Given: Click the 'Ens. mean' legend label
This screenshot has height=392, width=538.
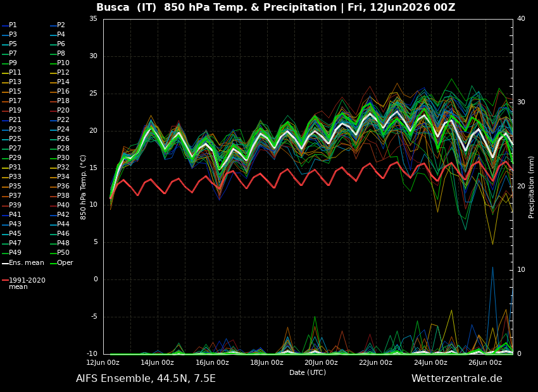Looking at the screenshot, I should click(x=27, y=263).
